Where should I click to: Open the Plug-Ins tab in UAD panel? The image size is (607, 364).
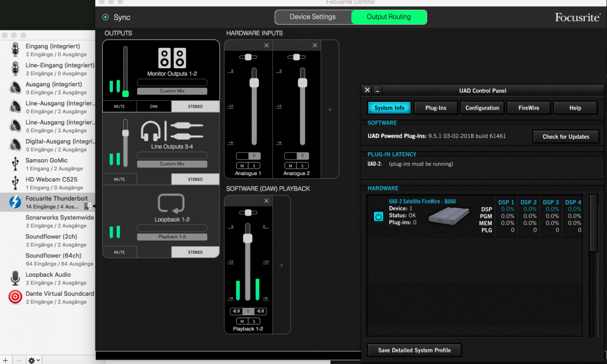[x=436, y=108]
